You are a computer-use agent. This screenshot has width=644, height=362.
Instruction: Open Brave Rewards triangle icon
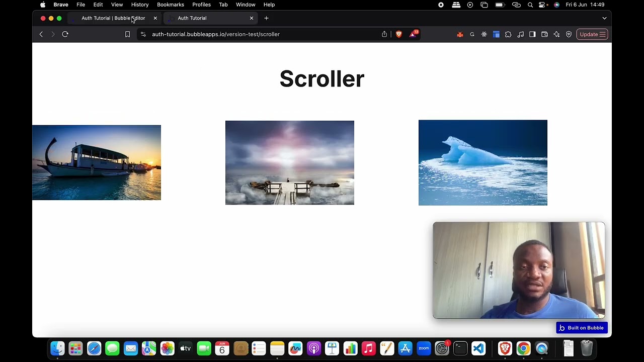414,34
